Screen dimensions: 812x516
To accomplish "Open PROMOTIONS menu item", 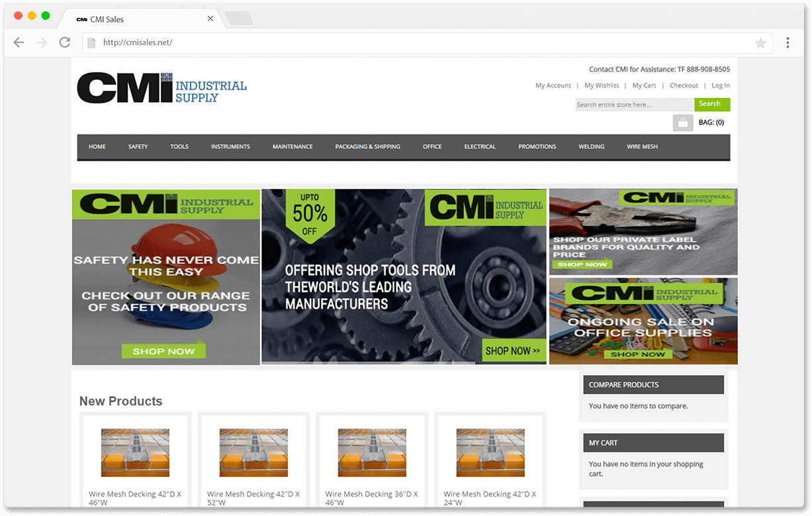I will pyautogui.click(x=537, y=146).
